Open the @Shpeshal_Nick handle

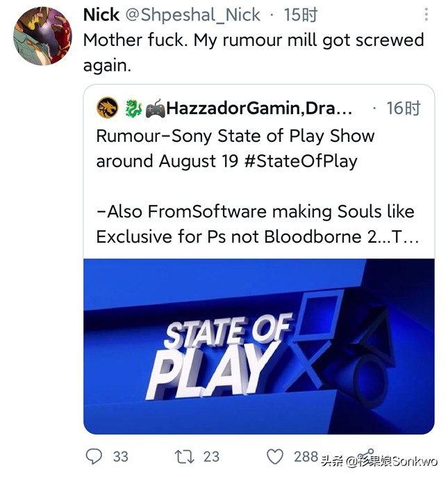pyautogui.click(x=193, y=15)
